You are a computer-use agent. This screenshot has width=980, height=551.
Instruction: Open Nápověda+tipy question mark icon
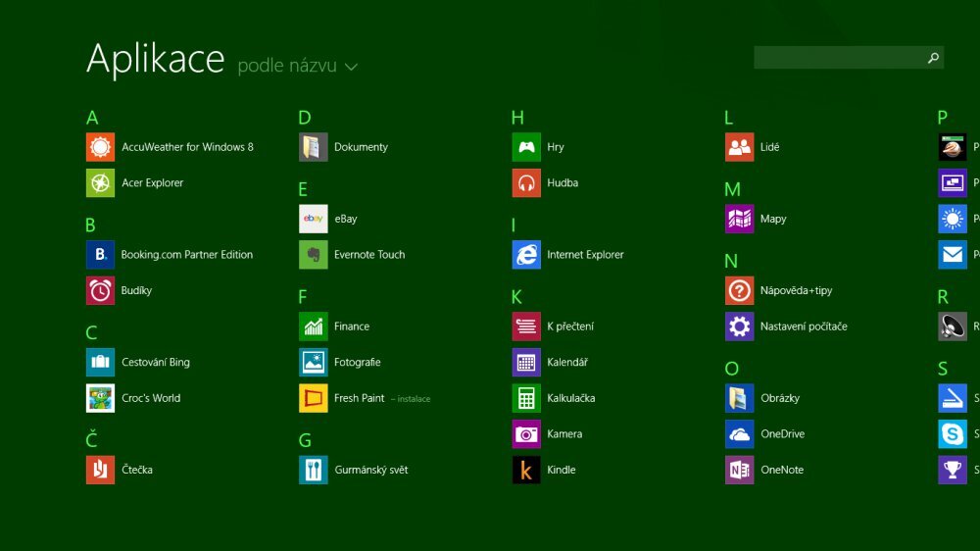coord(739,290)
